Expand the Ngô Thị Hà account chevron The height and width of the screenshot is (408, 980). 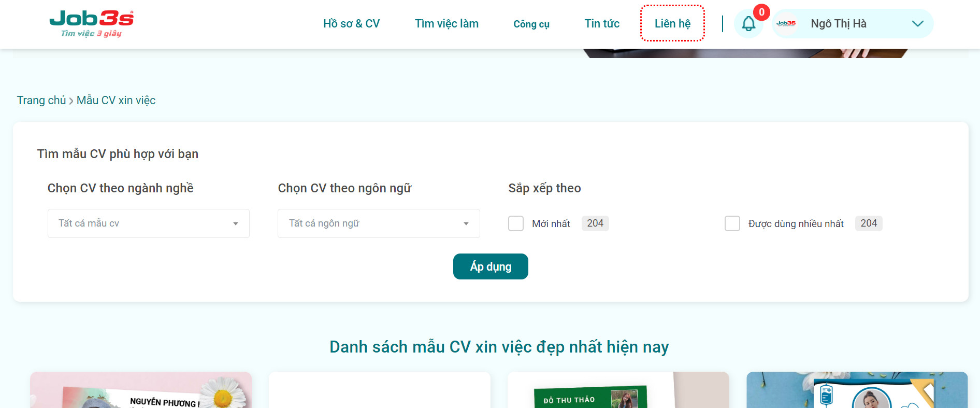(x=917, y=24)
